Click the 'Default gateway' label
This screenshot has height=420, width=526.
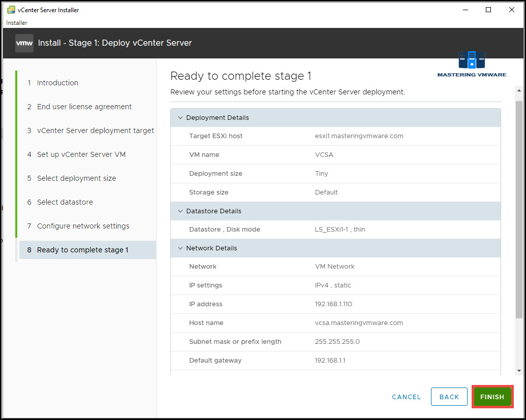coord(215,361)
